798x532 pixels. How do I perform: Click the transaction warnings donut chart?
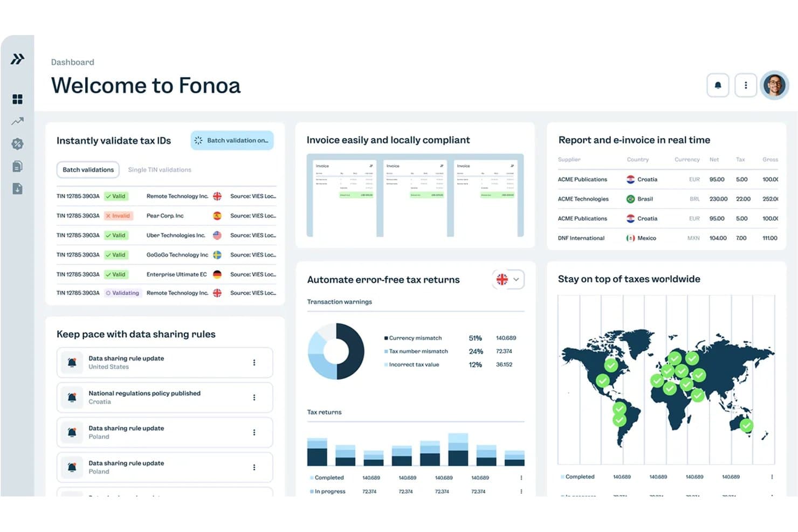coord(336,351)
